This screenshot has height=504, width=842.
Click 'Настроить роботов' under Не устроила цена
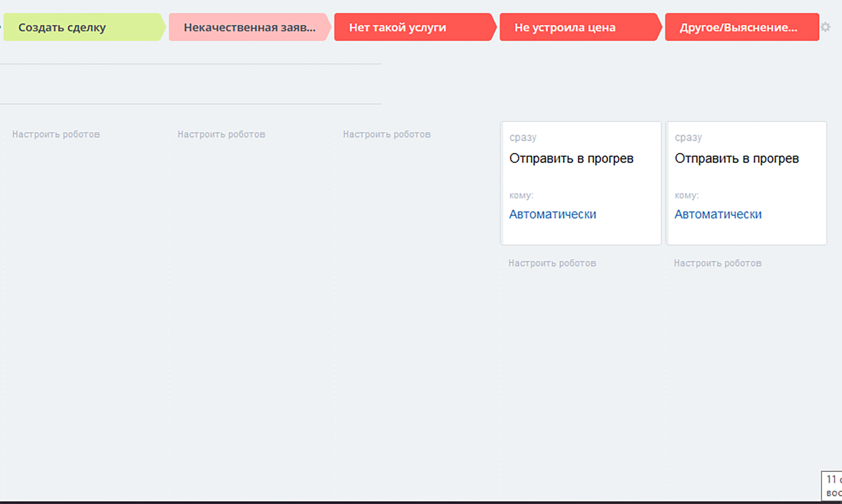click(x=552, y=263)
